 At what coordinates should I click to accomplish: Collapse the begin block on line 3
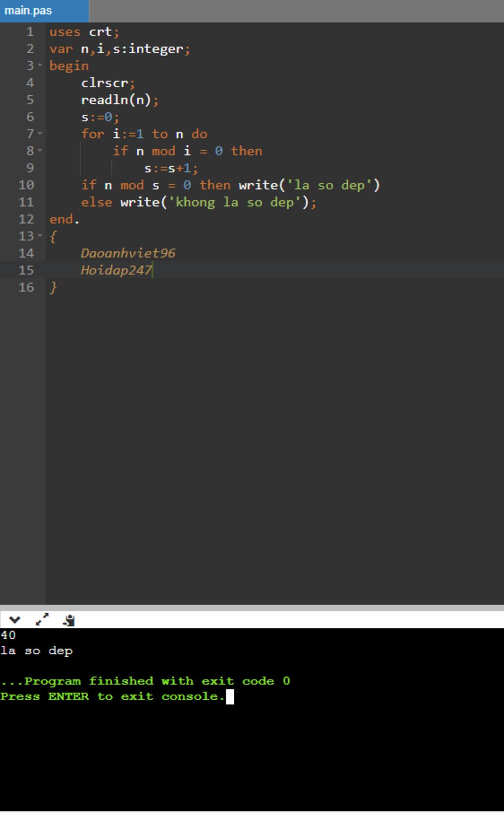pyautogui.click(x=40, y=65)
